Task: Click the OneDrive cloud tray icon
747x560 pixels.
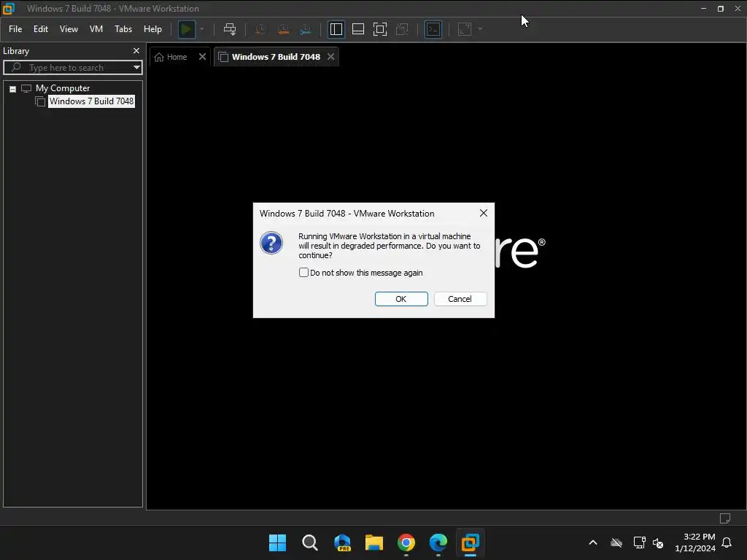Action: pyautogui.click(x=616, y=542)
